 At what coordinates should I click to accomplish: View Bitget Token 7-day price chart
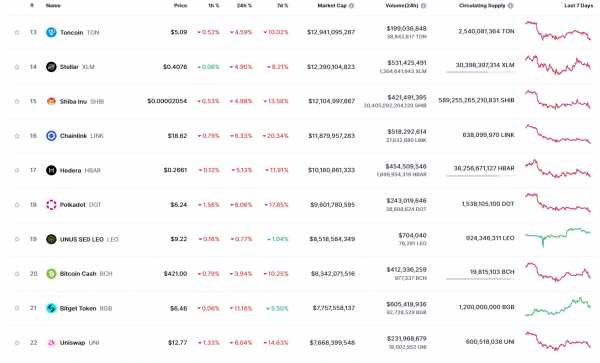point(558,307)
